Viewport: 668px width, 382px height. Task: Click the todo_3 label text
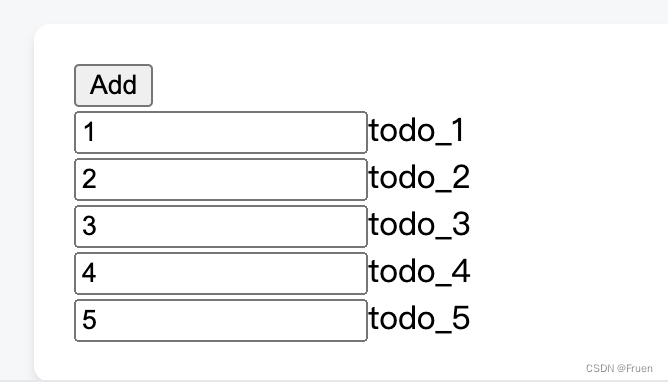coord(419,224)
